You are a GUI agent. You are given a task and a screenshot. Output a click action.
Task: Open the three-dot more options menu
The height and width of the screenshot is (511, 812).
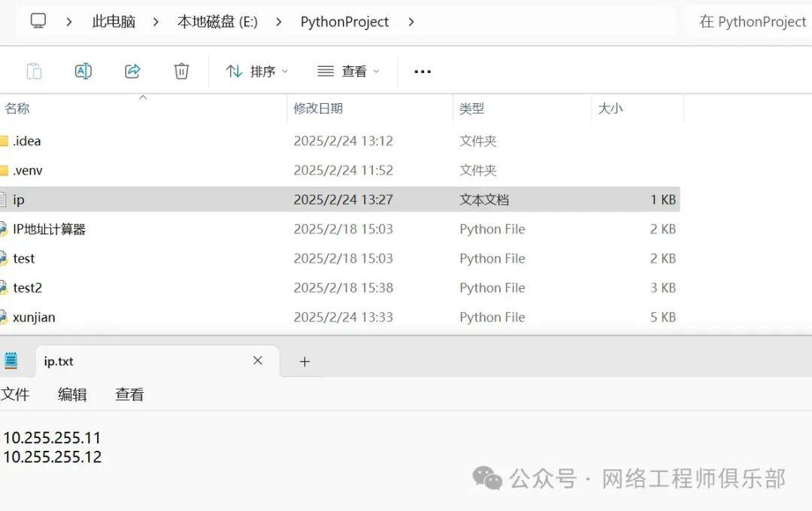(423, 71)
